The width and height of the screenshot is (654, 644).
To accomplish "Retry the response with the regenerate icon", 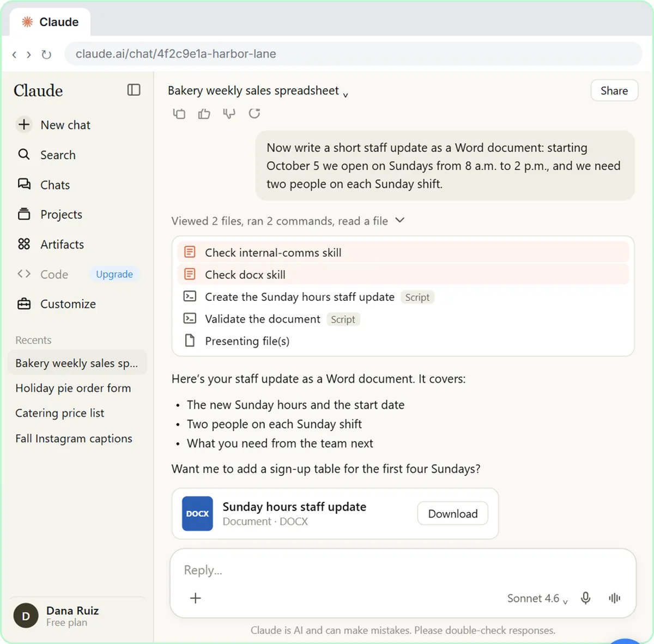I will click(254, 113).
